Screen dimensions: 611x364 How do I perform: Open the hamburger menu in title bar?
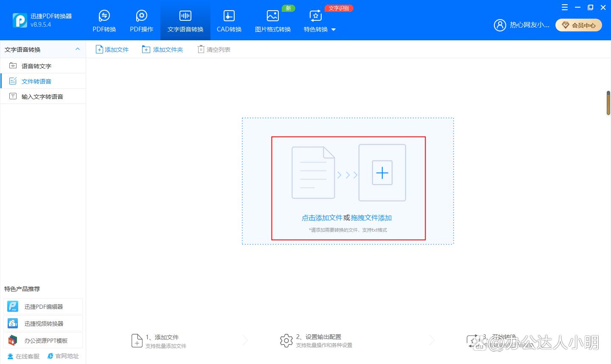point(564,7)
